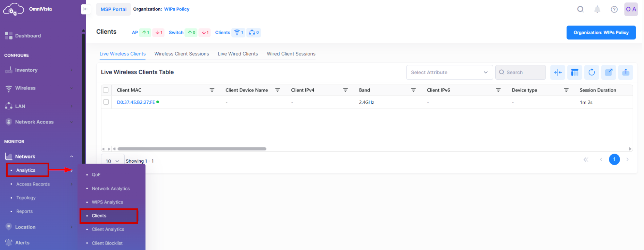
Task: Click the search magnifier icon in header
Action: click(x=580, y=9)
